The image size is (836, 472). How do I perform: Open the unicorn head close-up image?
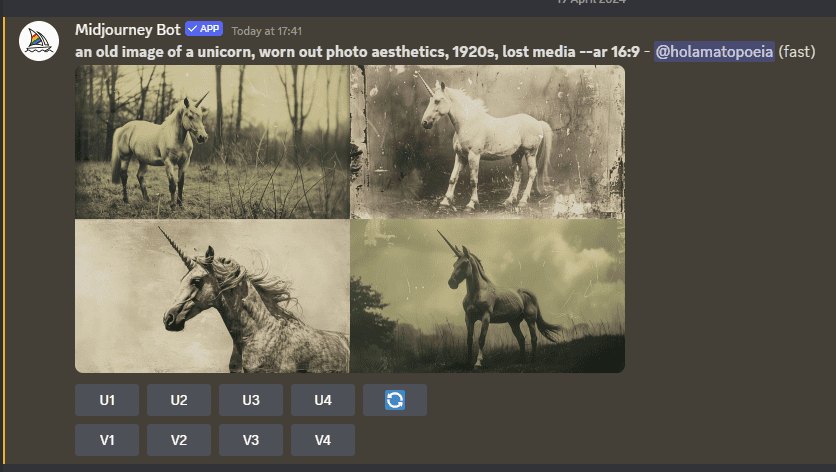click(212, 296)
